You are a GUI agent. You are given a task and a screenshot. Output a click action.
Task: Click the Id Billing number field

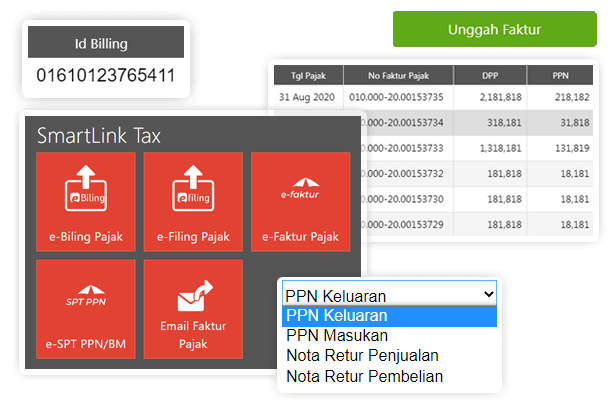point(105,76)
